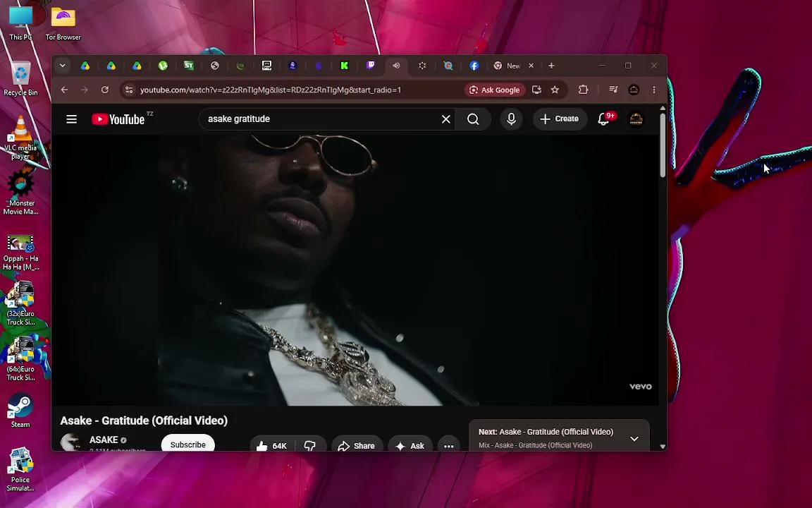The width and height of the screenshot is (812, 508).
Task: Go to YouTube home via logo
Action: [x=118, y=119]
